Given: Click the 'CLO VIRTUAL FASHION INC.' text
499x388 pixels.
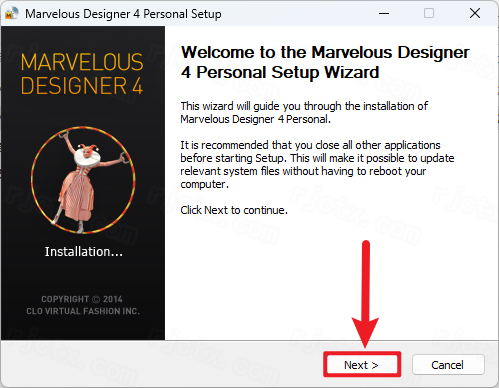Looking at the screenshot, I should pos(83,311).
